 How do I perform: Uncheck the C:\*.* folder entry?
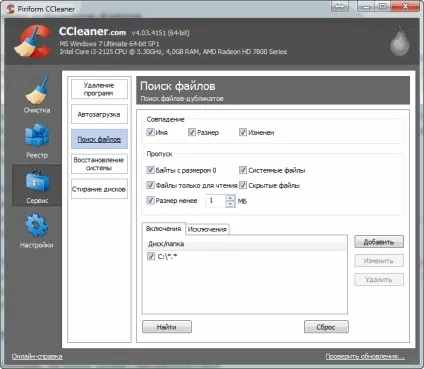tap(151, 256)
